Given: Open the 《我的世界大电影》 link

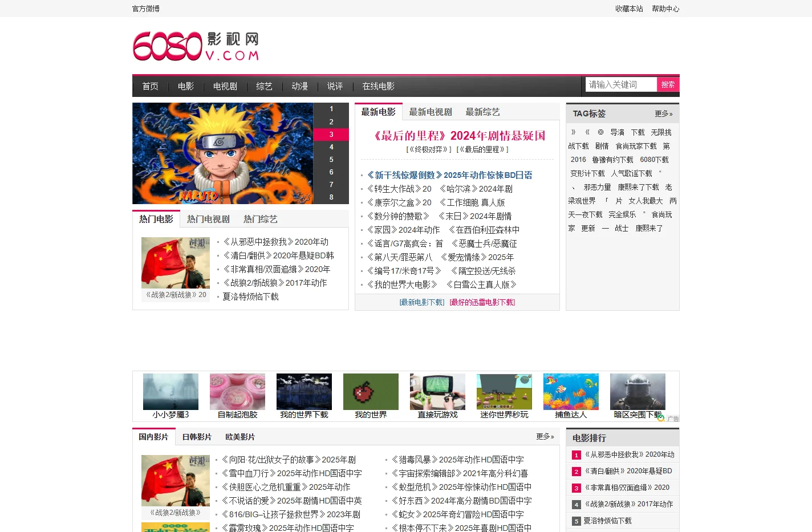Looking at the screenshot, I should point(403,285).
